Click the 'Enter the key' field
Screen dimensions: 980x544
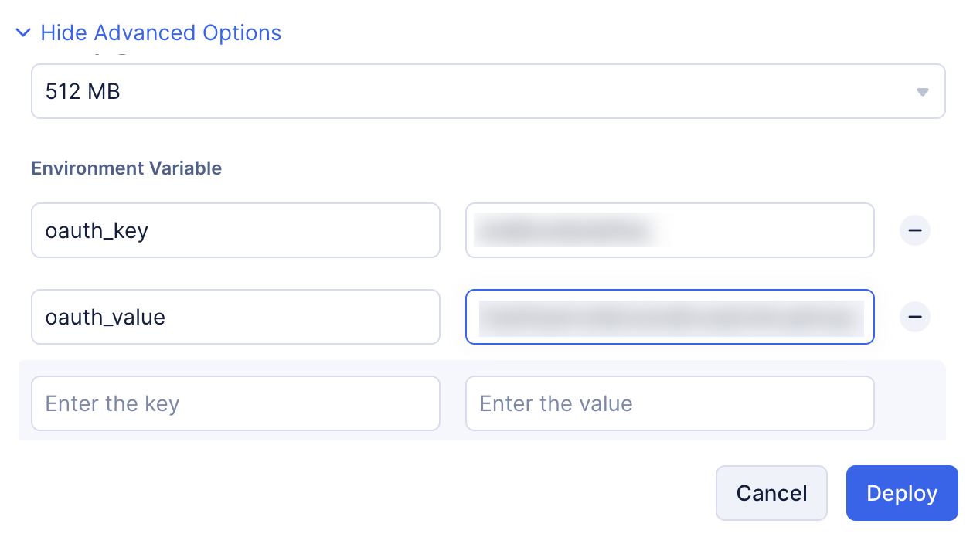tap(235, 403)
